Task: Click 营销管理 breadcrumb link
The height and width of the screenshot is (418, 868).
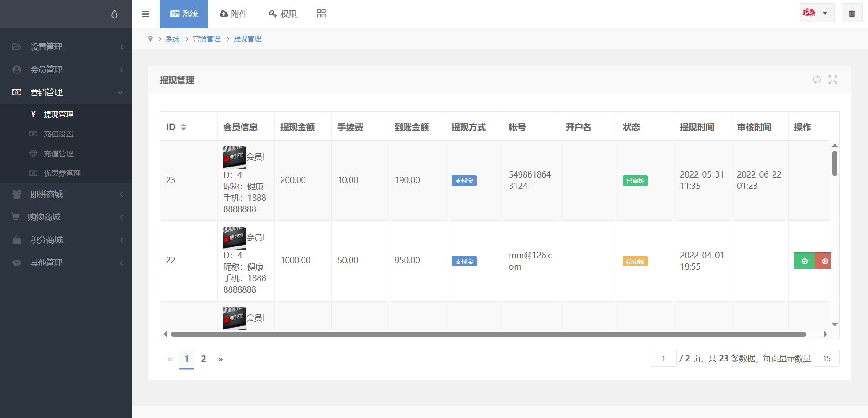Action: coord(206,39)
